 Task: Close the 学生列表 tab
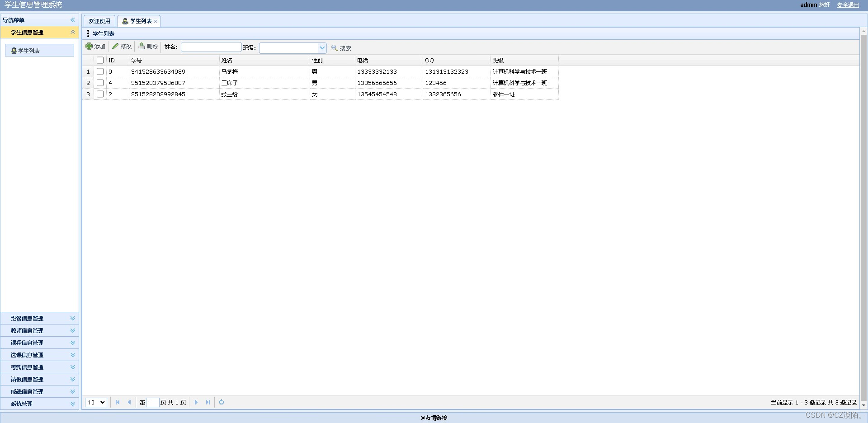[156, 21]
